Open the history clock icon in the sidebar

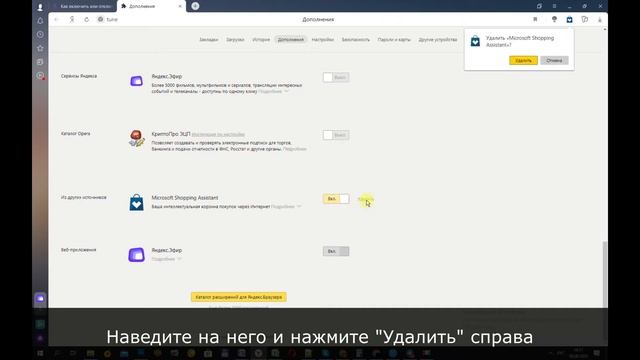click(x=40, y=34)
